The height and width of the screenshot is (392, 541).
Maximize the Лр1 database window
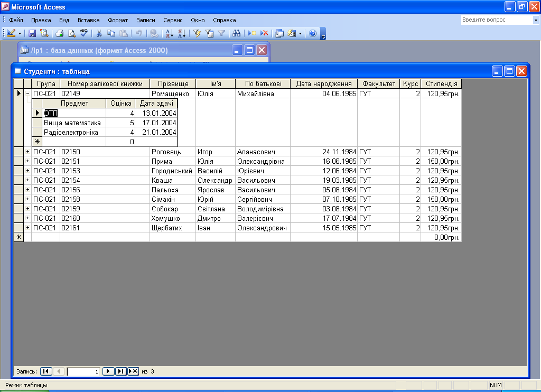(249, 50)
